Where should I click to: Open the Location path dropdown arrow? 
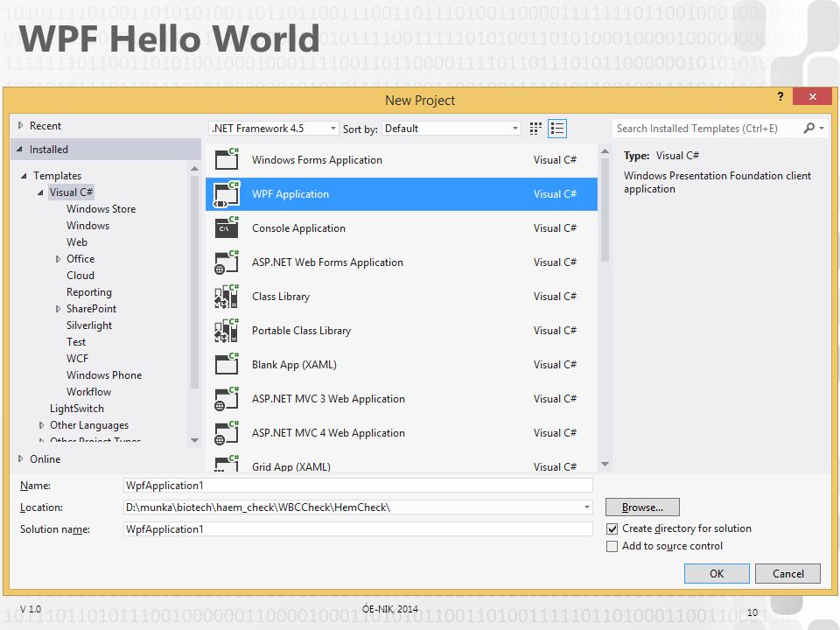point(587,507)
